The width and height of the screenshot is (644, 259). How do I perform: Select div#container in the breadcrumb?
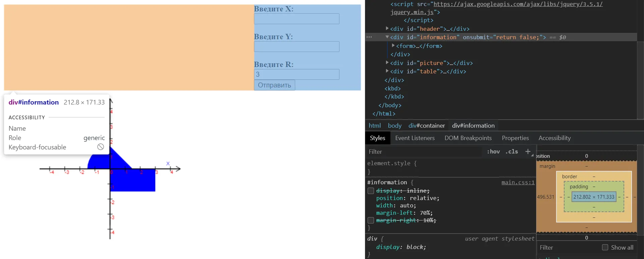point(427,126)
